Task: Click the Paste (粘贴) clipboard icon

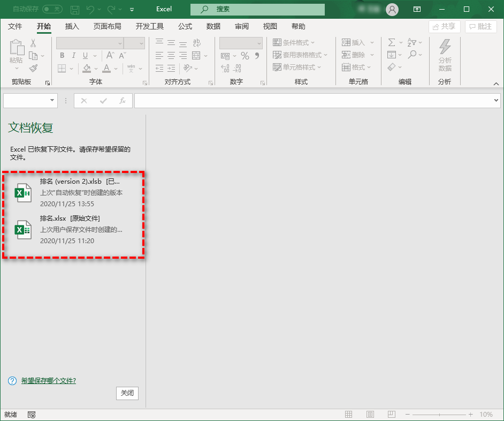Action: (17, 51)
